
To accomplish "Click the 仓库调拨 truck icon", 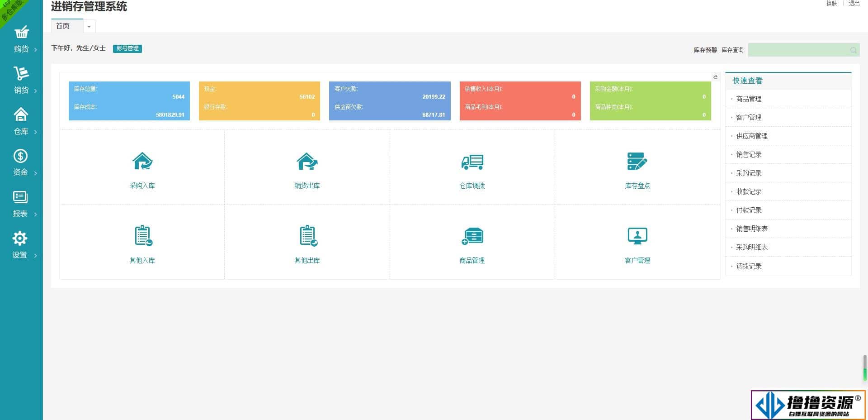I will click(472, 162).
